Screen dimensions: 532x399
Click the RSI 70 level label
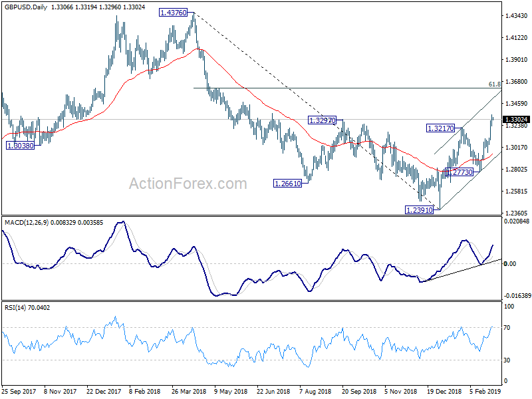(507, 328)
